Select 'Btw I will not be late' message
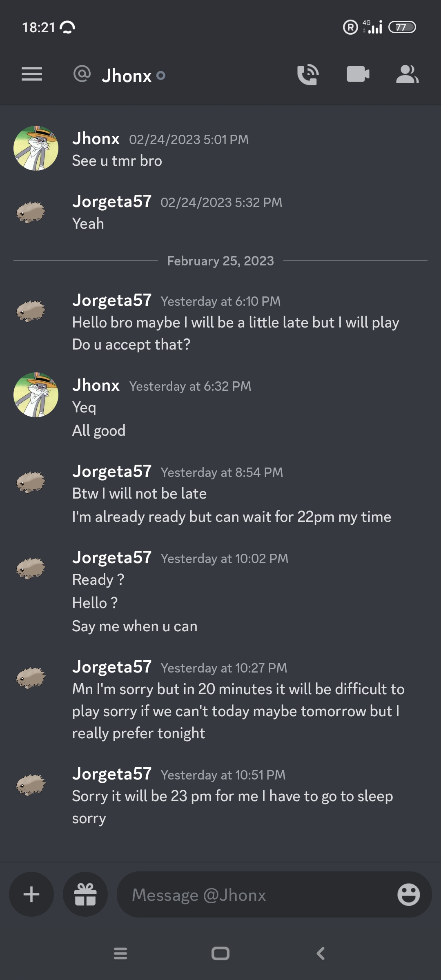 [x=139, y=493]
